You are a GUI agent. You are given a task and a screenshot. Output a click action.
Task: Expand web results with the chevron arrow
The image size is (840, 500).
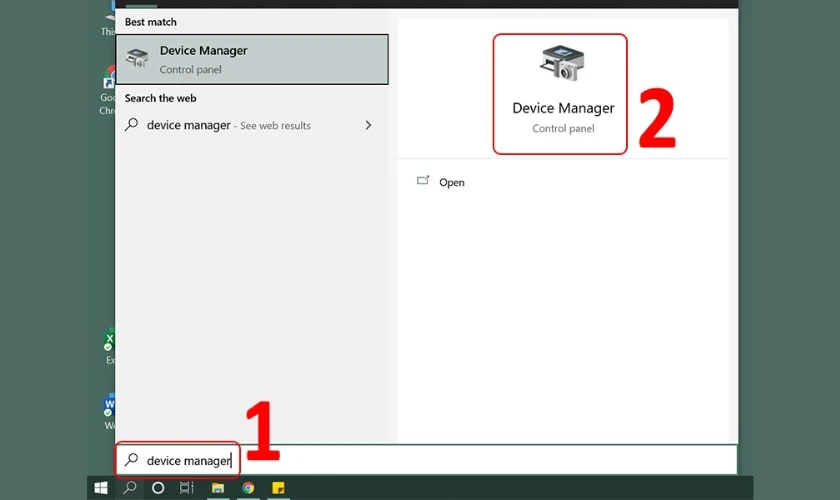[x=368, y=125]
